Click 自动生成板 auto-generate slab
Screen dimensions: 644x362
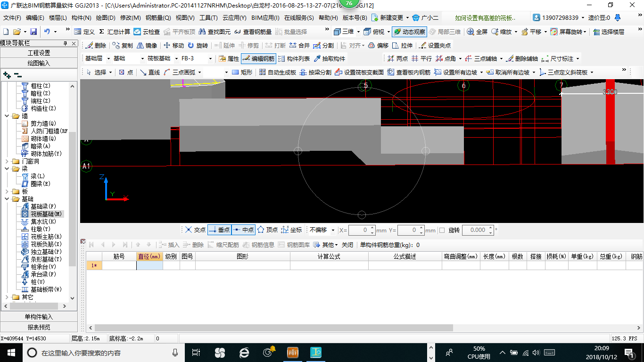(x=277, y=72)
